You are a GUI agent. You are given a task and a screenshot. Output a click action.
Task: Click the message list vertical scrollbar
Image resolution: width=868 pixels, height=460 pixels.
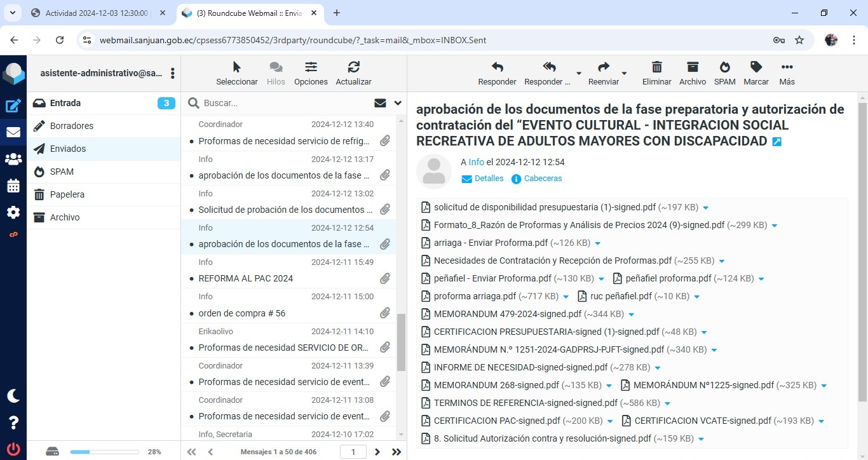pos(401,342)
